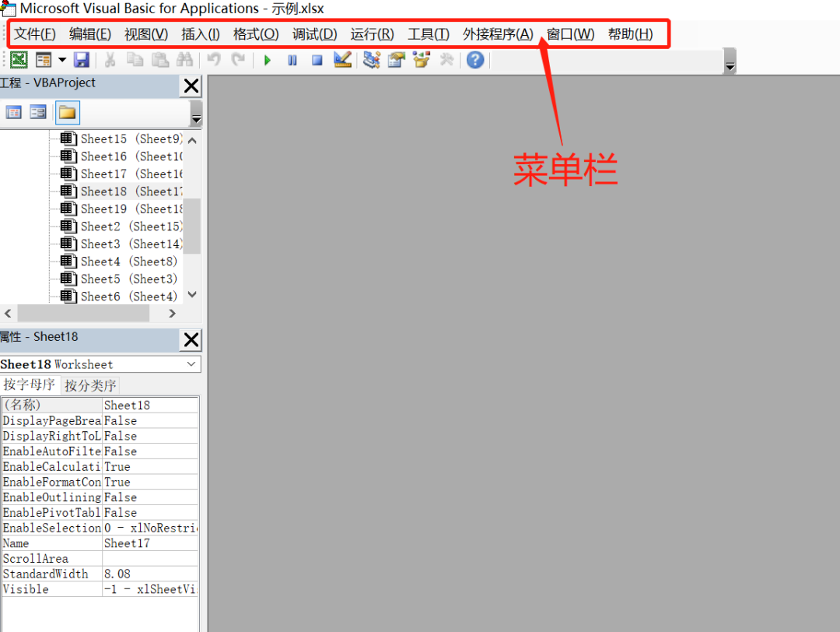This screenshot has height=632, width=840.
Task: Click the View Microsoft Excel toolbar icon
Action: coord(19,59)
